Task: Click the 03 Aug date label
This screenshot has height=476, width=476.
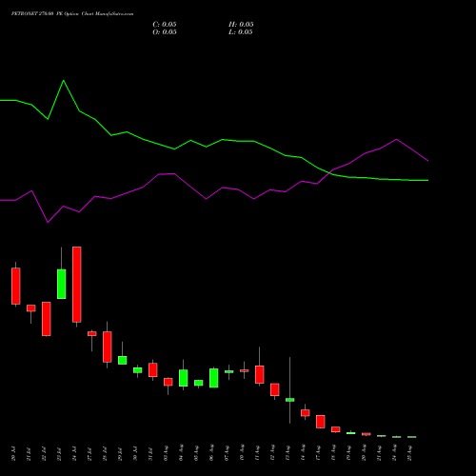Action: click(166, 453)
